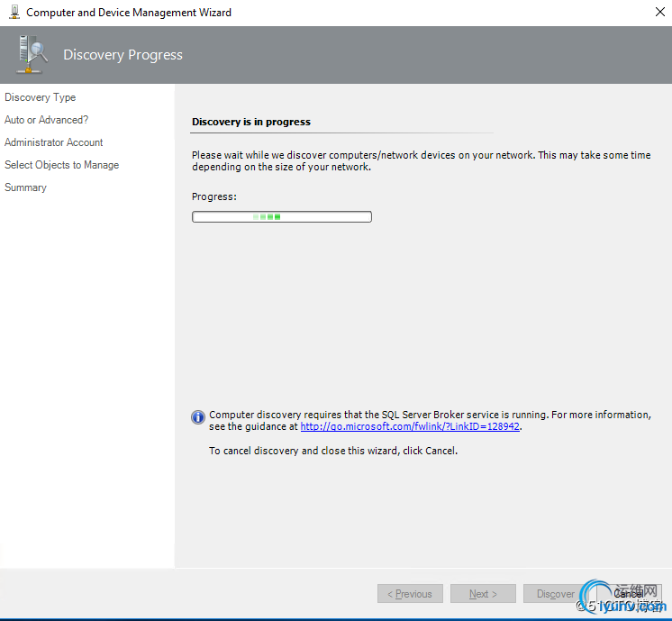Open the go.microsoft.com fwlink guidance link
Image resolution: width=672 pixels, height=621 pixels.
410,426
